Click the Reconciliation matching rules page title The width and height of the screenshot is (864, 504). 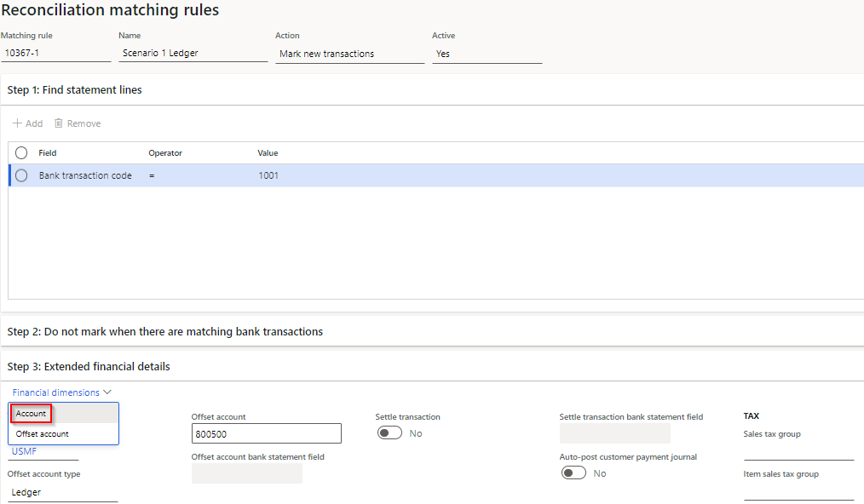tap(109, 10)
